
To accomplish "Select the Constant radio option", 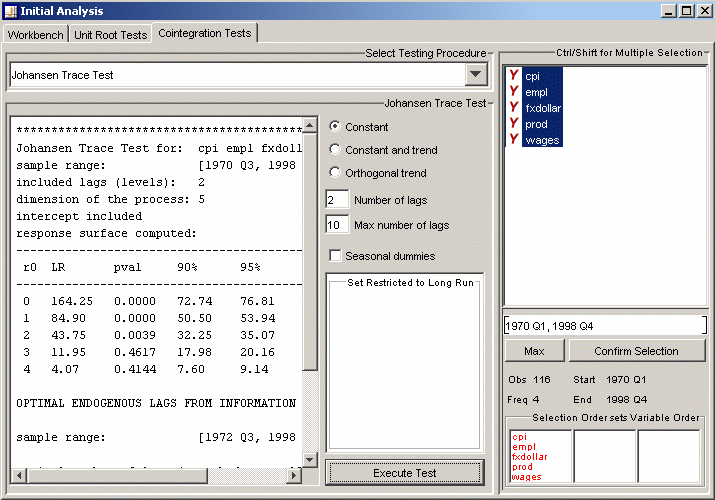I will [x=335, y=127].
